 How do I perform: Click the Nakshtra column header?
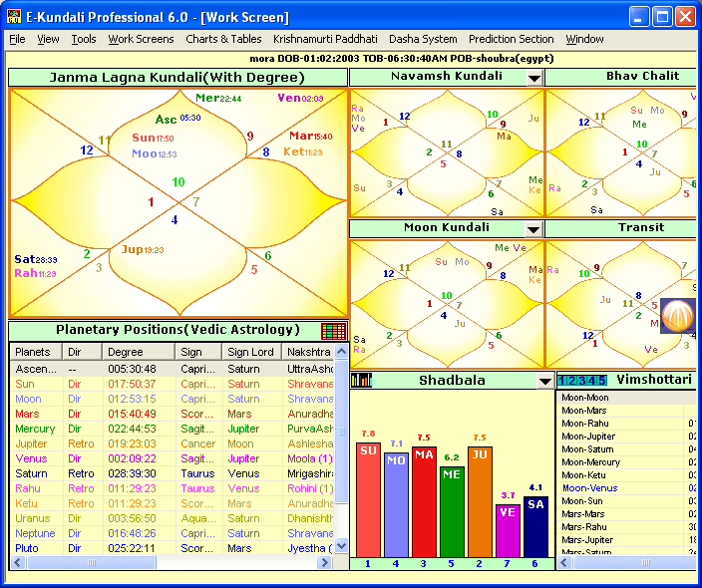click(x=308, y=352)
